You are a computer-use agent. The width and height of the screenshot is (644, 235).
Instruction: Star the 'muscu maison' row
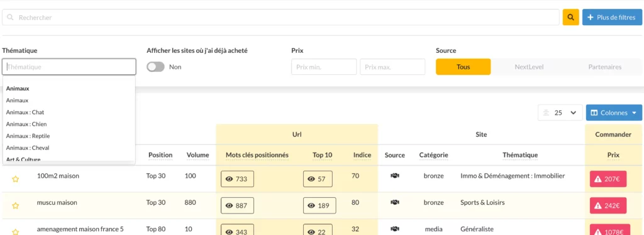[15, 205]
